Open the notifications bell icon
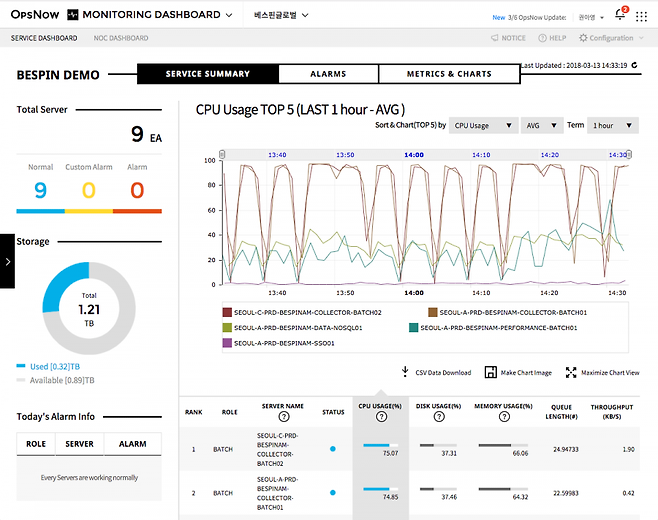This screenshot has height=520, width=658. (620, 16)
